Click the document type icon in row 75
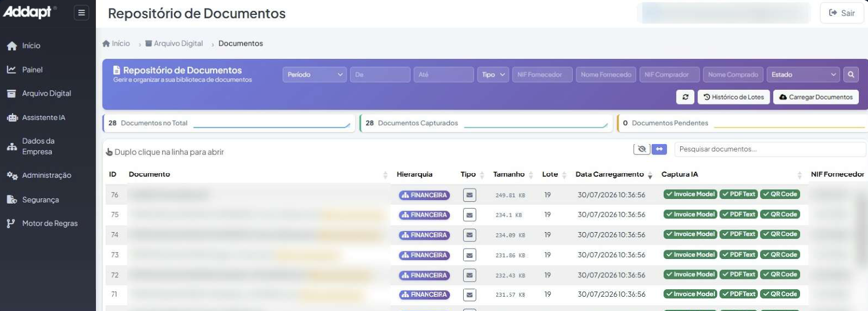868x311 pixels. tap(469, 215)
